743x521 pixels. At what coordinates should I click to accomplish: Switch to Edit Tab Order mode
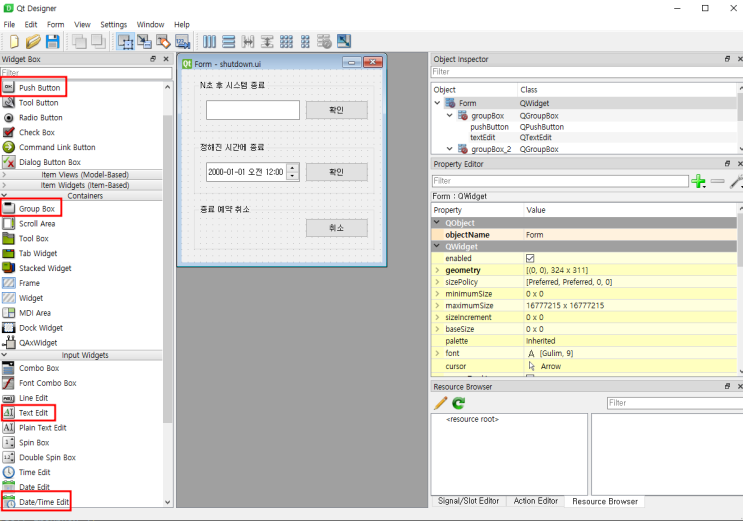click(x=182, y=41)
